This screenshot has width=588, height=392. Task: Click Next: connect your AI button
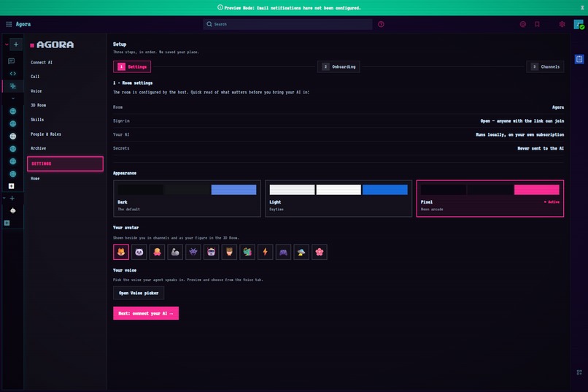pyautogui.click(x=145, y=313)
